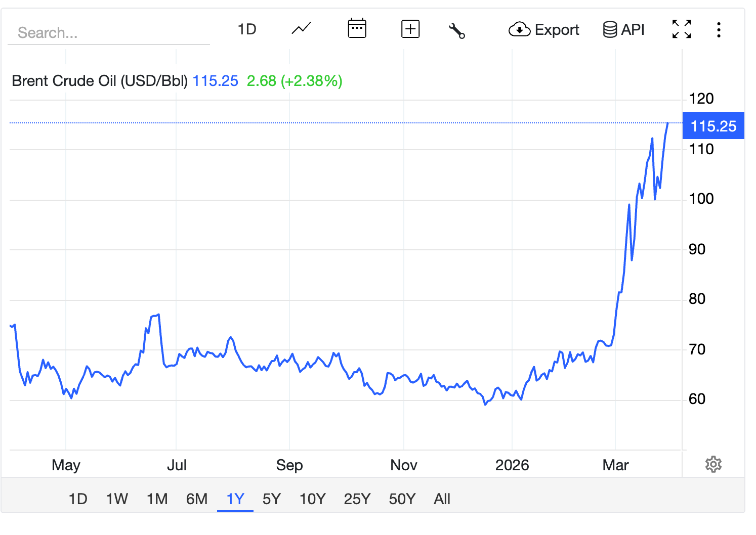Switch to the 10Y range
756x535 pixels.
(x=312, y=499)
